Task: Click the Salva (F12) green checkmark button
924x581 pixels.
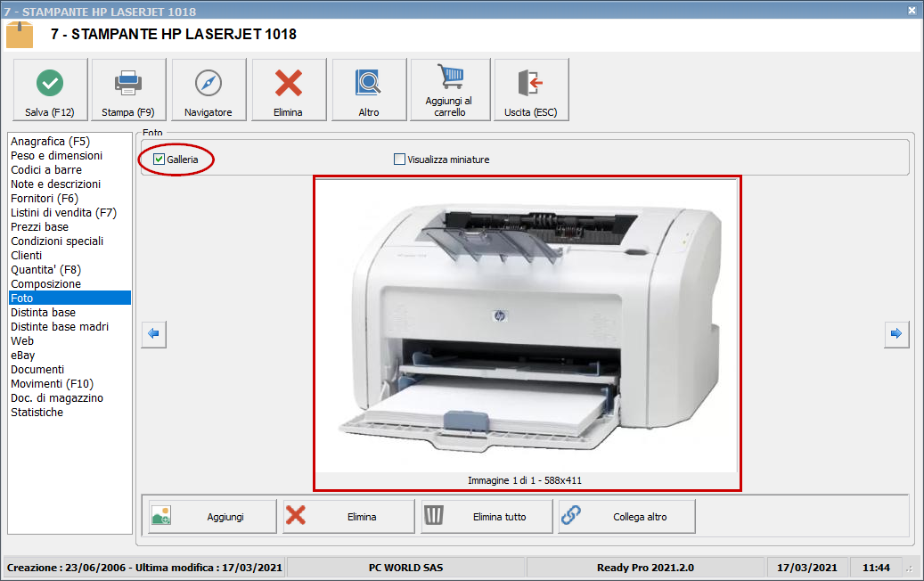Action: click(x=50, y=90)
